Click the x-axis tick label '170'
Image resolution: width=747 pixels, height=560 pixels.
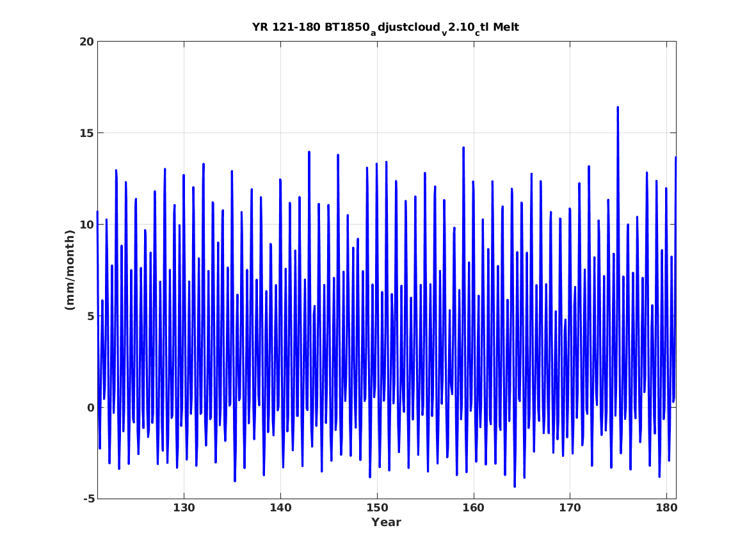pyautogui.click(x=570, y=508)
